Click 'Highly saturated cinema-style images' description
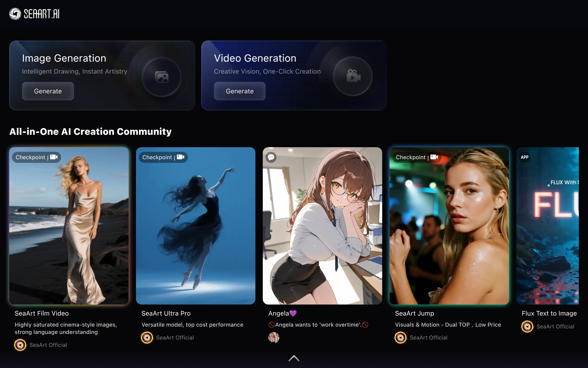Image resolution: width=588 pixels, height=368 pixels. (x=66, y=328)
